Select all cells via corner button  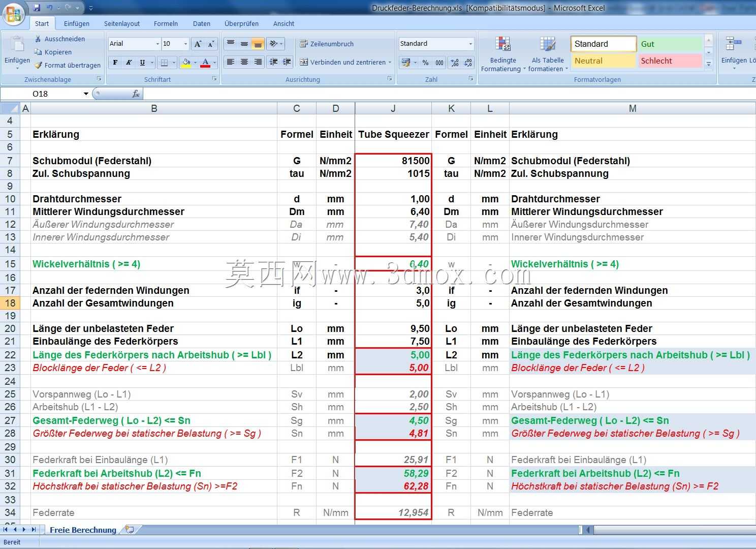(10, 108)
